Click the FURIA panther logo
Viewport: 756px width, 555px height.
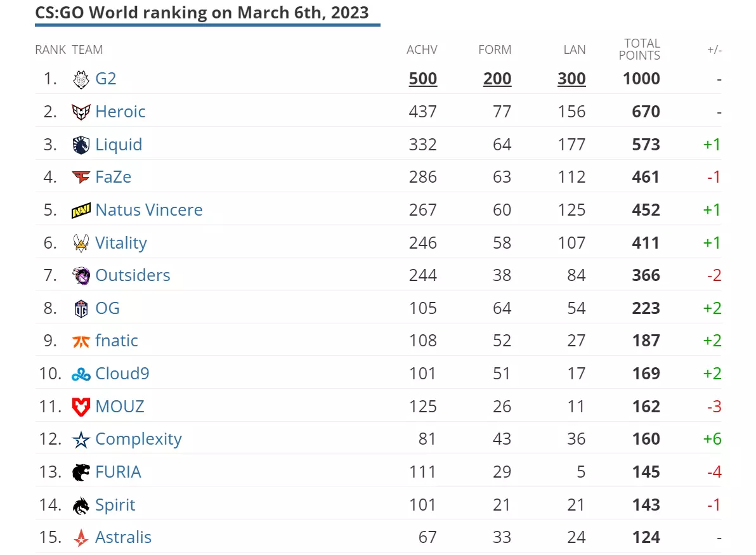[x=81, y=472]
